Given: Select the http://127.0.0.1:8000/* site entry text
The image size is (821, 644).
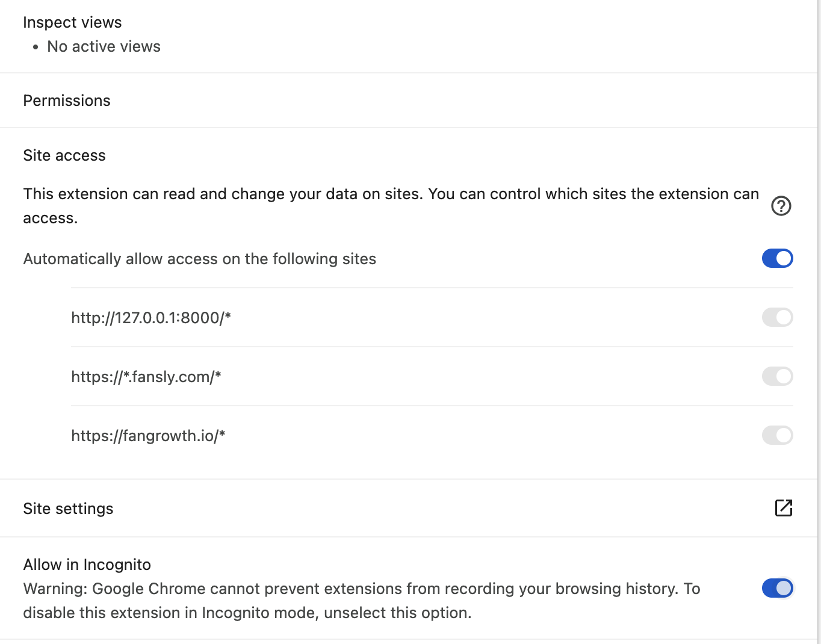Looking at the screenshot, I should pos(151,318).
